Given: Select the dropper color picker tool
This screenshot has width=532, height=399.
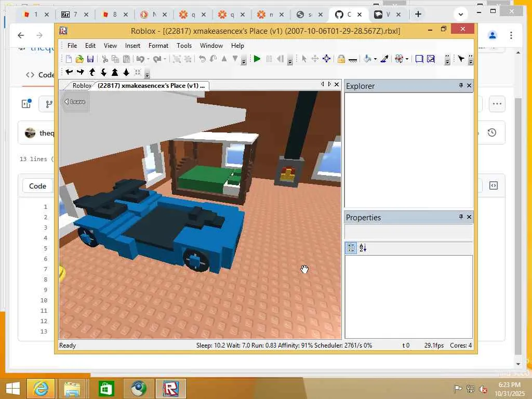Looking at the screenshot, I should [x=384, y=59].
